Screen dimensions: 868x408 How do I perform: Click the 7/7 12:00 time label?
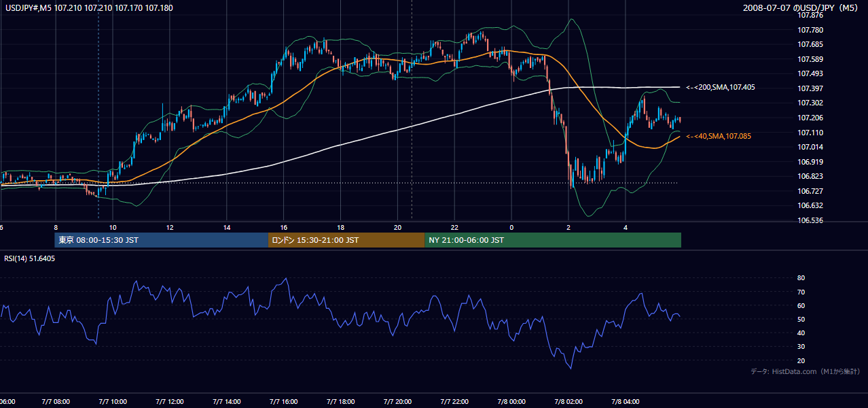click(x=170, y=402)
